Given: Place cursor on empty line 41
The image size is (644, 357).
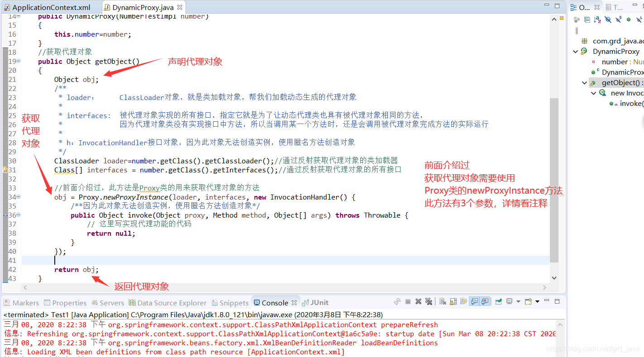Looking at the screenshot, I should (x=285, y=260).
